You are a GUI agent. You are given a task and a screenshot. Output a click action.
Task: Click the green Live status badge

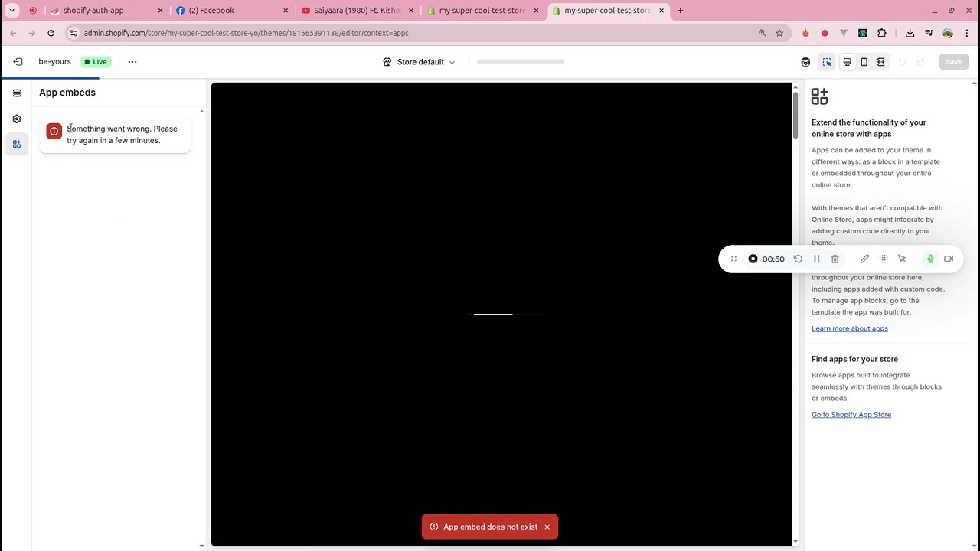(x=96, y=62)
